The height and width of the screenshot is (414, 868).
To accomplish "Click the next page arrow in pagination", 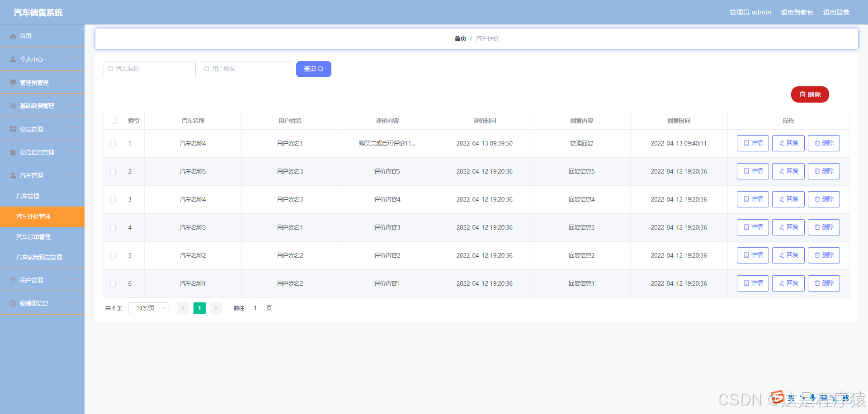I will (x=216, y=308).
